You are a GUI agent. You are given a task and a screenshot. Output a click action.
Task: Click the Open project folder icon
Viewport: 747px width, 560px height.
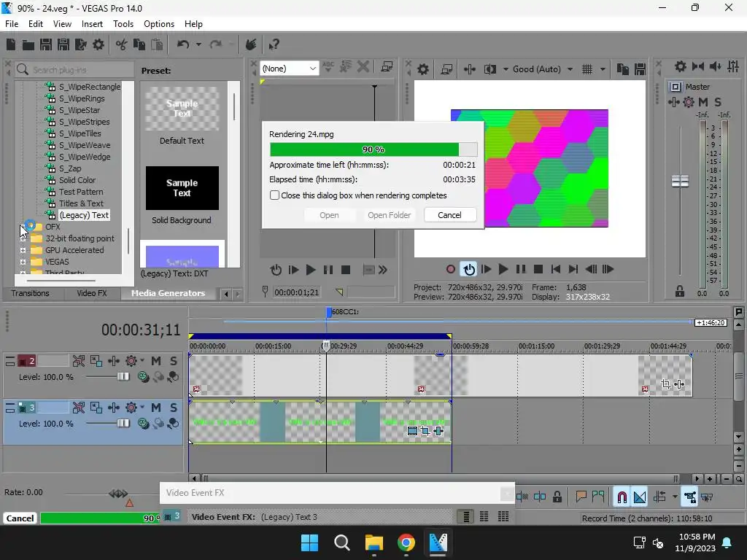point(28,44)
